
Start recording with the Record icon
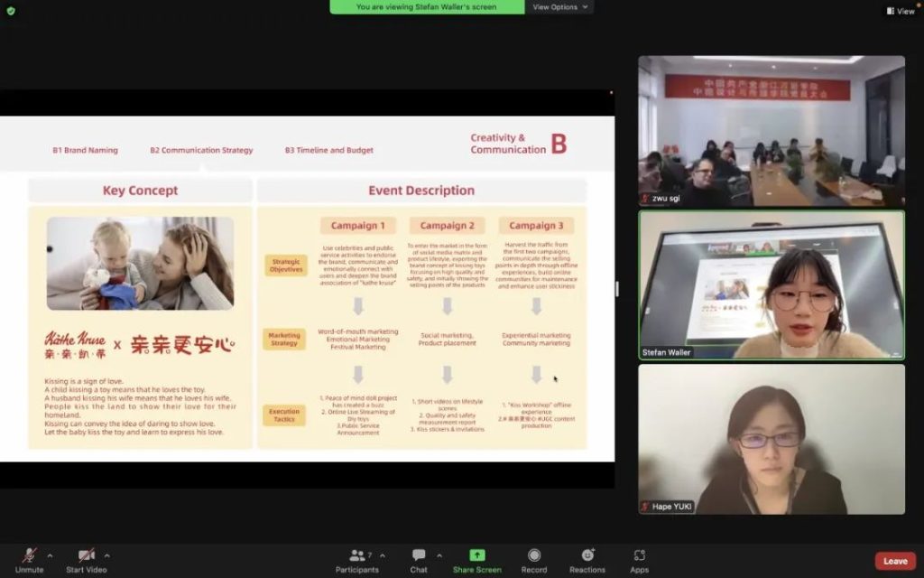(x=534, y=559)
